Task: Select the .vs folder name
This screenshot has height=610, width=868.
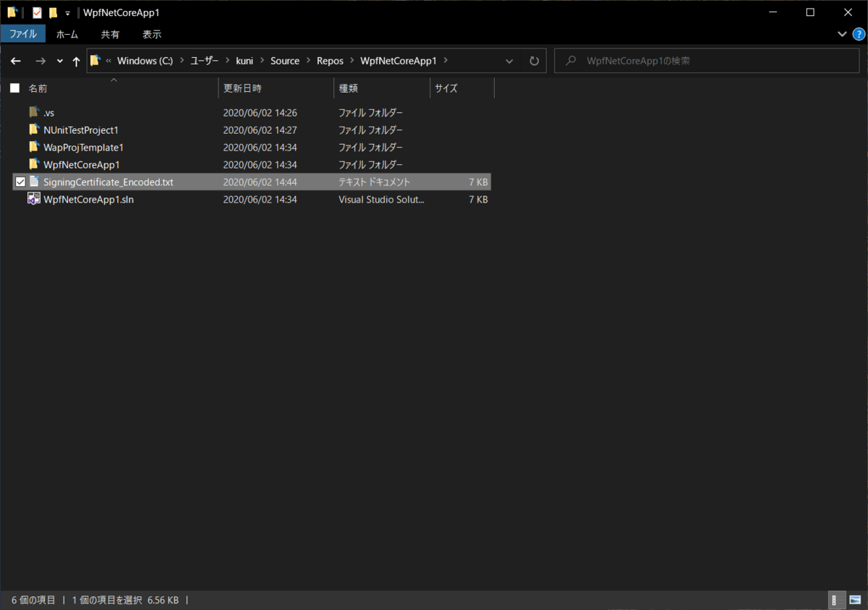Action: click(x=48, y=113)
